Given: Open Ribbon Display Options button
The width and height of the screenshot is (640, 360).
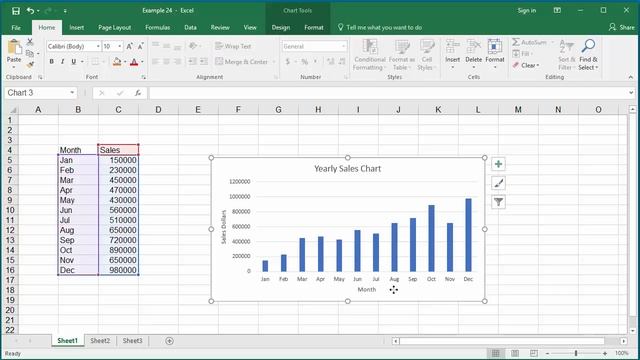Looking at the screenshot, I should 557,11.
